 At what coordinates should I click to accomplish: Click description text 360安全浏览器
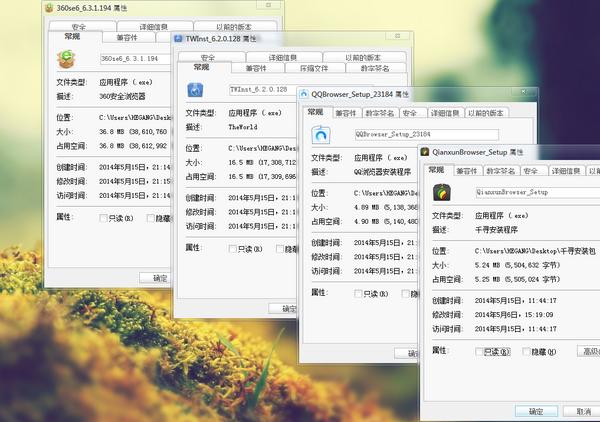click(x=122, y=96)
